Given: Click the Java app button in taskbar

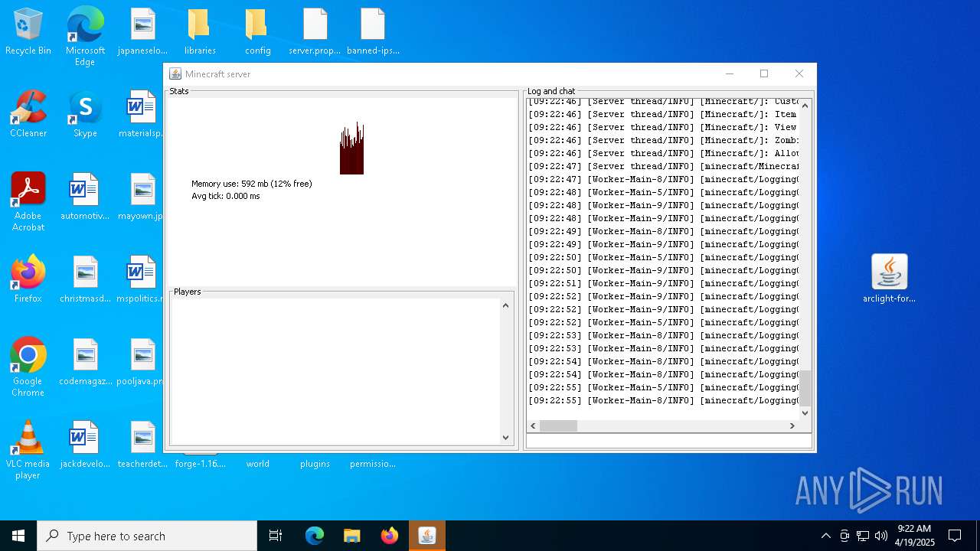Looking at the screenshot, I should [427, 536].
